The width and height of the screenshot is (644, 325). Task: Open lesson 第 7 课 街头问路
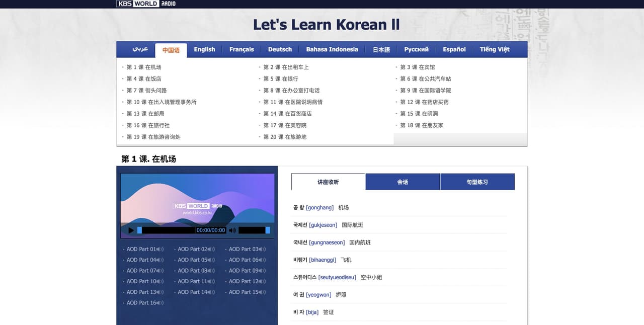click(x=146, y=90)
